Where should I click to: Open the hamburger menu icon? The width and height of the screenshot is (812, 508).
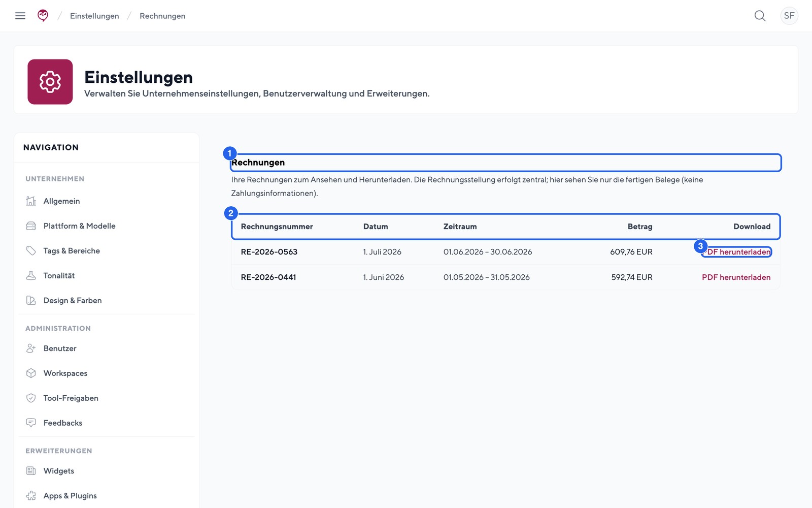pyautogui.click(x=20, y=16)
